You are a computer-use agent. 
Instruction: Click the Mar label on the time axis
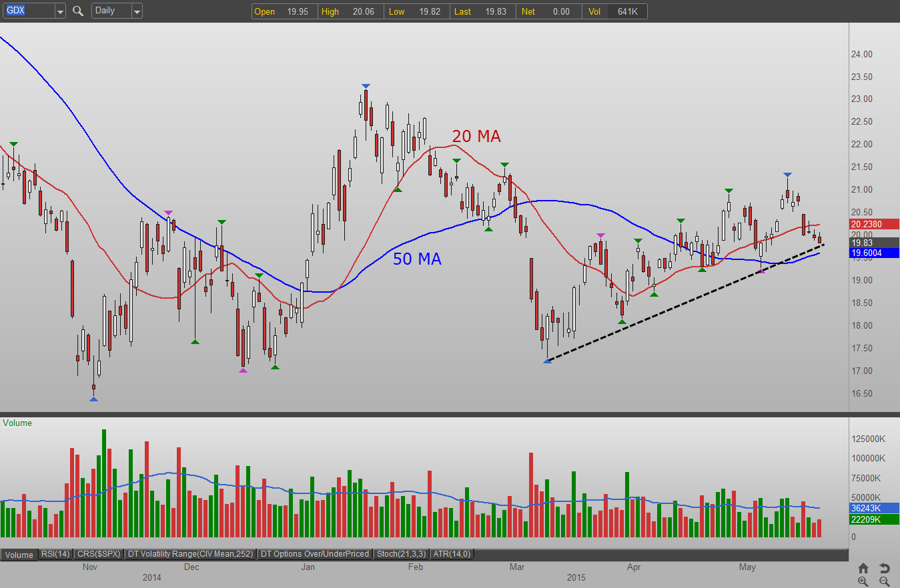coord(517,567)
